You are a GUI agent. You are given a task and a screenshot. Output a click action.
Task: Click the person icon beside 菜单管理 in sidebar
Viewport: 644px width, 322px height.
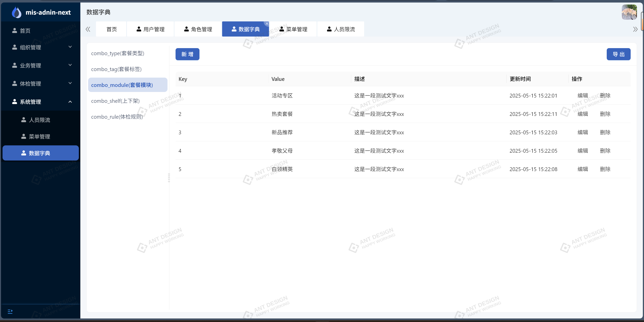point(23,136)
